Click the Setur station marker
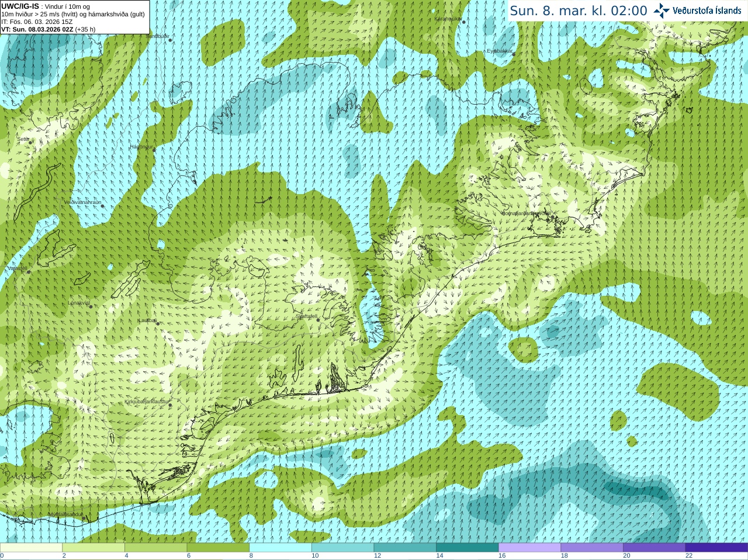The height and width of the screenshot is (560, 748). click(x=30, y=142)
